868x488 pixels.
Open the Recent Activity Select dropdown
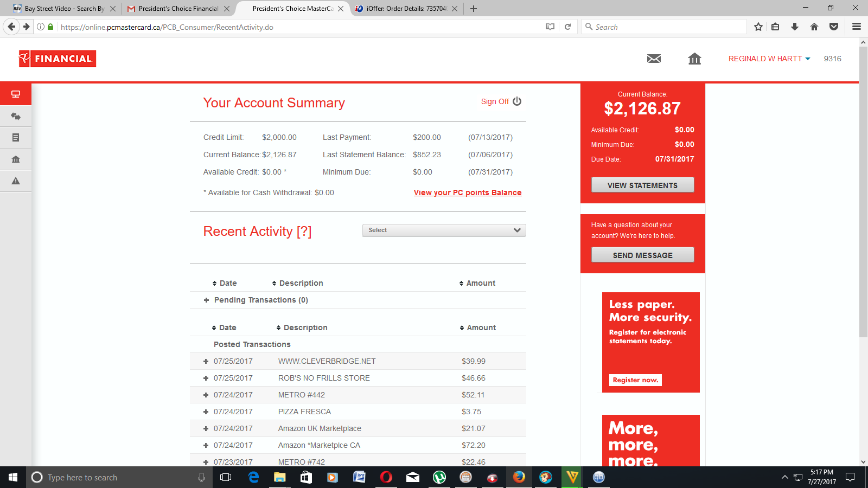(444, 230)
